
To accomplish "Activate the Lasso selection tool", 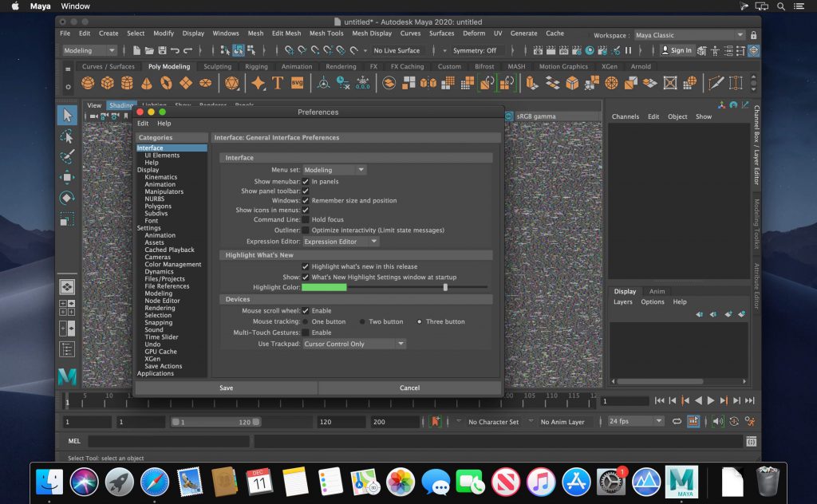I will pyautogui.click(x=68, y=137).
